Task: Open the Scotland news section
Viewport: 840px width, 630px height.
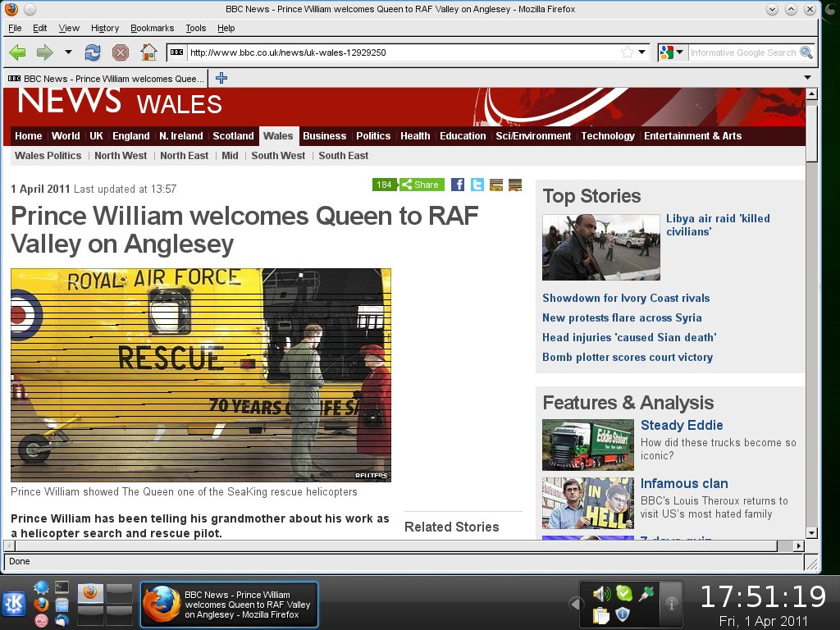Action: point(233,136)
